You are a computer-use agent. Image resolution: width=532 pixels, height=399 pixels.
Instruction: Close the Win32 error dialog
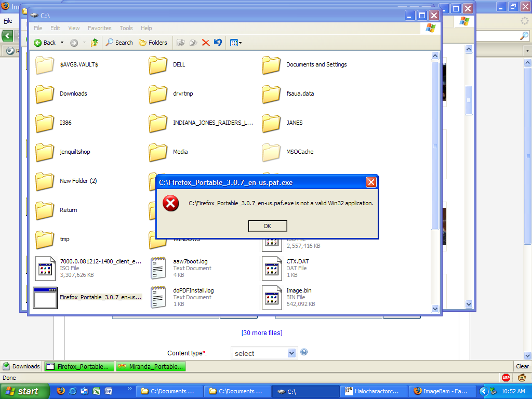pyautogui.click(x=371, y=182)
